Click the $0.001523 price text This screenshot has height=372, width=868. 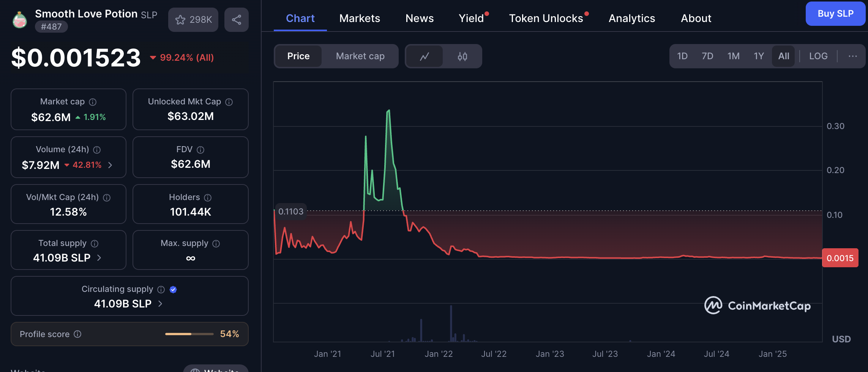[76, 58]
